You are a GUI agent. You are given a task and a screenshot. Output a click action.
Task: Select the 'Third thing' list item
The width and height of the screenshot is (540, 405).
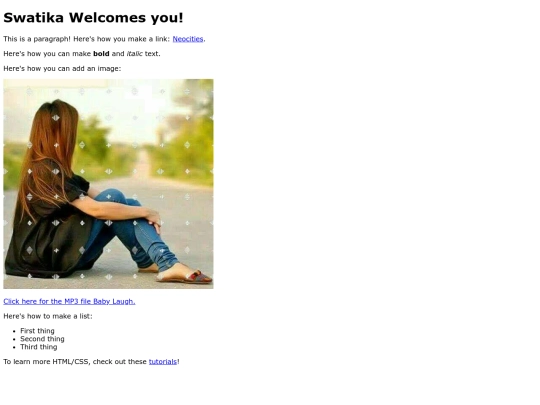pyautogui.click(x=39, y=347)
